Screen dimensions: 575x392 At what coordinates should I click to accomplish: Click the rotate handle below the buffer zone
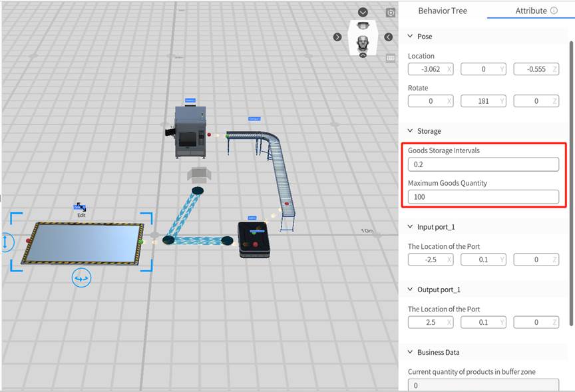tap(81, 278)
